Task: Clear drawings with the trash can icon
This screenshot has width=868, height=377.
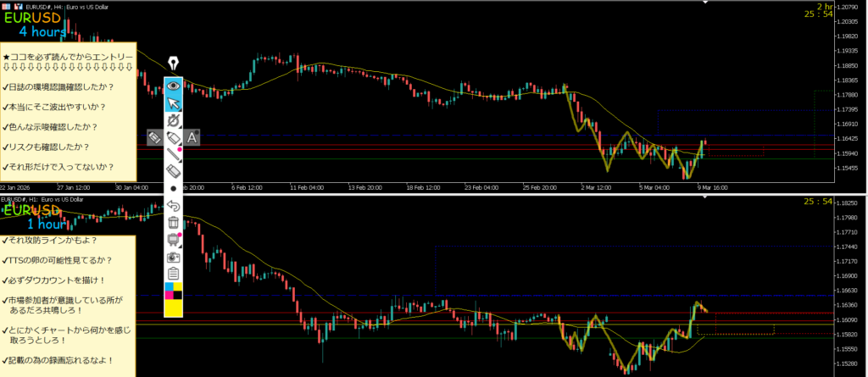Action: (x=174, y=222)
